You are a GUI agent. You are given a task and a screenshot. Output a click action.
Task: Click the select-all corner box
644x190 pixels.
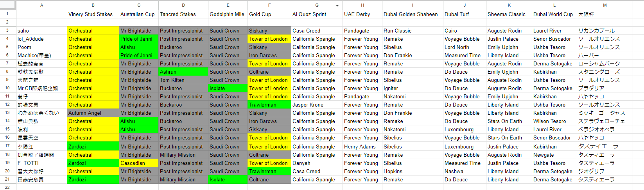[8, 5]
